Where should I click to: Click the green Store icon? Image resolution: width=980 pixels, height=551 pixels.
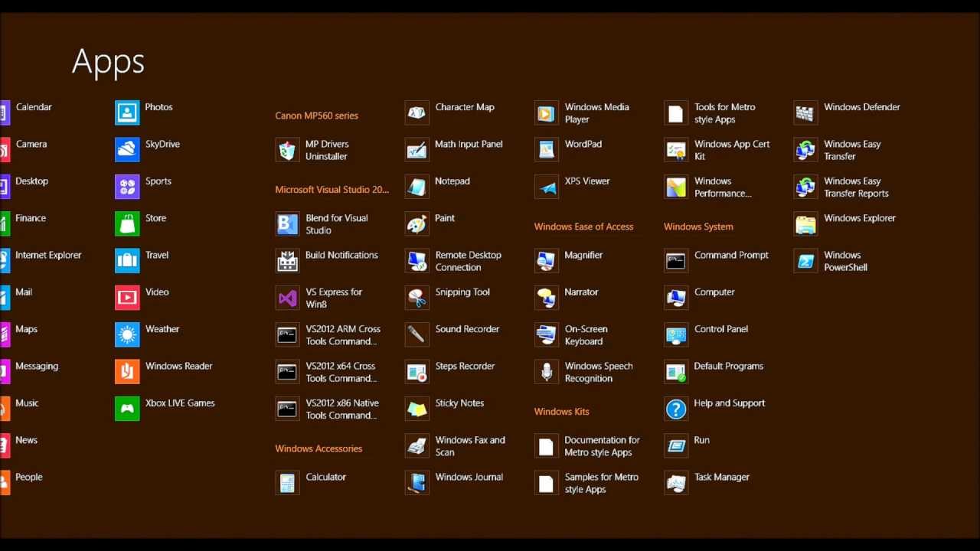pos(127,224)
